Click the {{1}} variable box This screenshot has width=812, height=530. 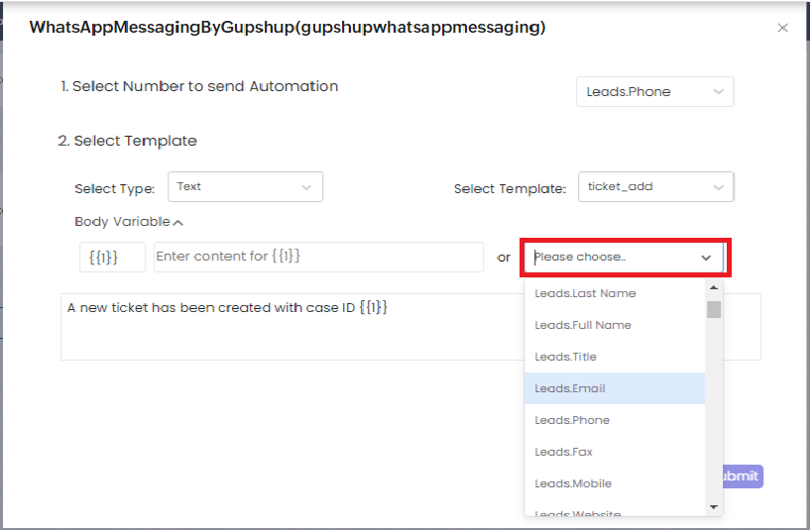(112, 257)
